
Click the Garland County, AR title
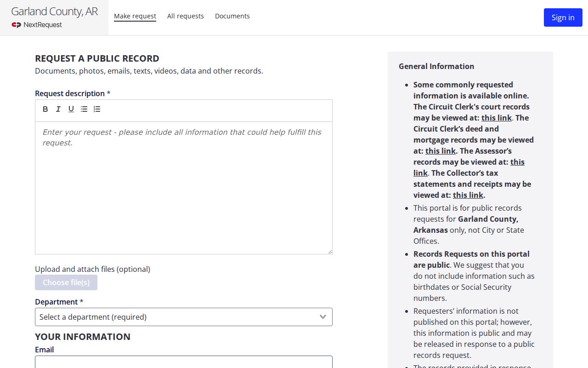(54, 11)
